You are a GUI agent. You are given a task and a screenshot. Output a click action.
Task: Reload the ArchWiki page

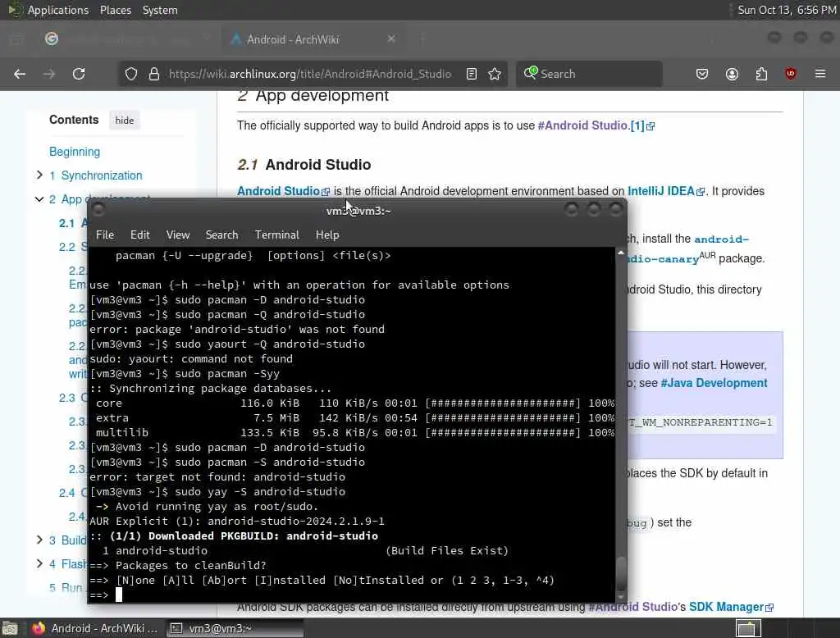(79, 74)
